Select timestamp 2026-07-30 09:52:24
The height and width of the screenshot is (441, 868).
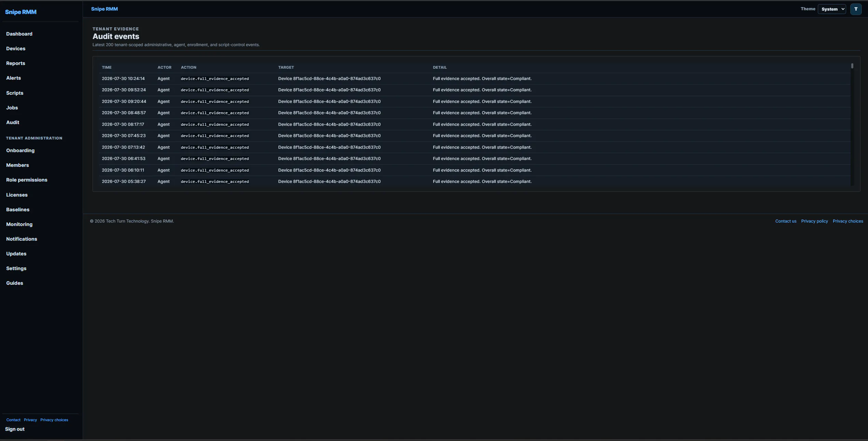[x=124, y=90]
